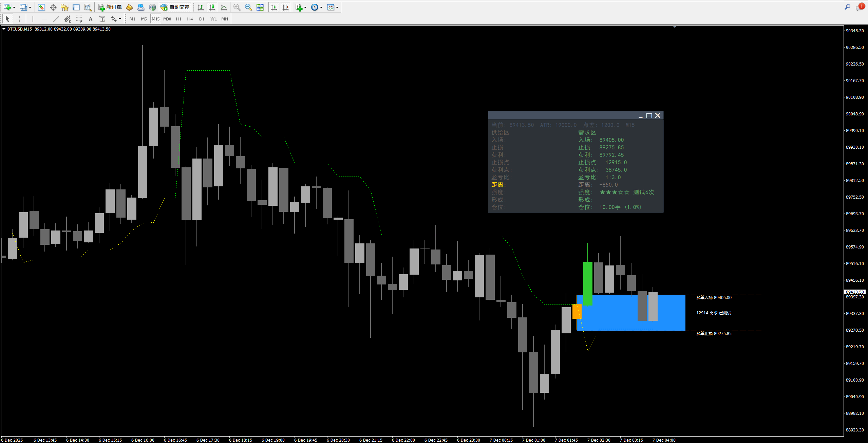Expand the arrows objects dropdown
This screenshot has height=443, width=868.
[x=120, y=19]
